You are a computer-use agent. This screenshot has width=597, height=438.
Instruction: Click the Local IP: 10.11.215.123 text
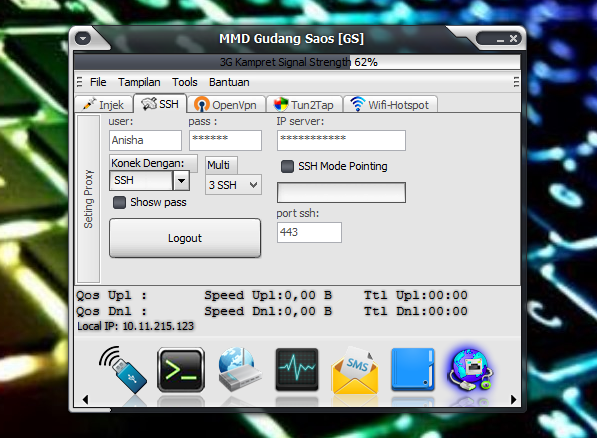point(136,326)
